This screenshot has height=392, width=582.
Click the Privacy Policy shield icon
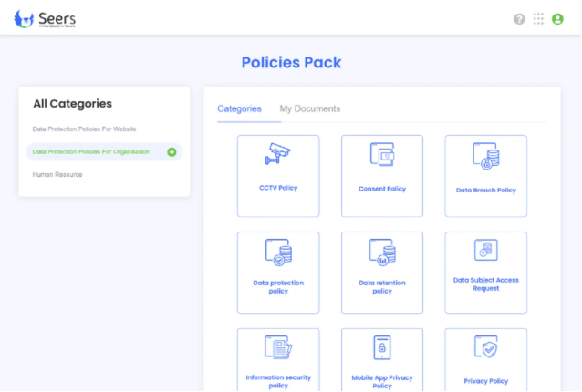tap(486, 346)
